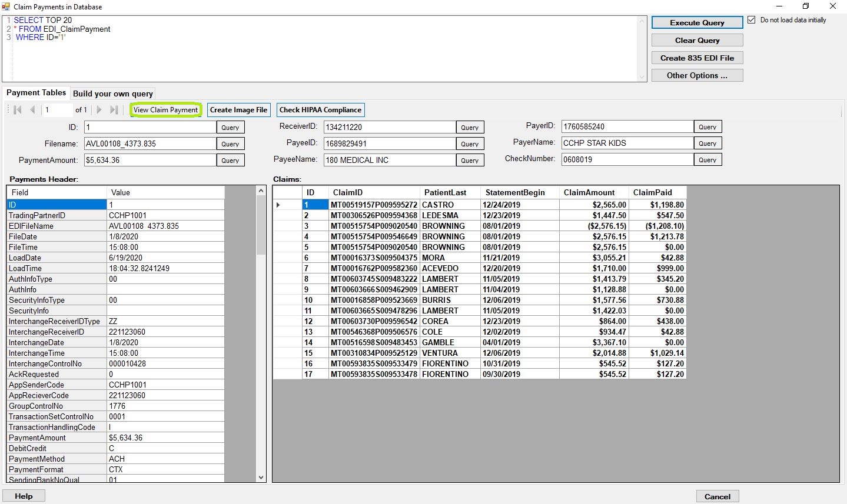Screen dimensions: 847x504
Task: Open Other Options menu button
Action: [697, 75]
